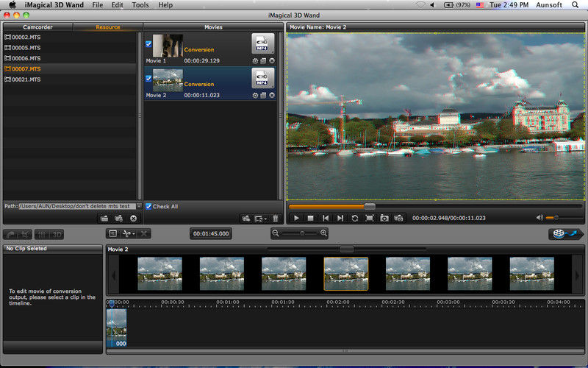Click the equalizer adjust effect icon
The height and width of the screenshot is (368, 588).
pyautogui.click(x=42, y=235)
